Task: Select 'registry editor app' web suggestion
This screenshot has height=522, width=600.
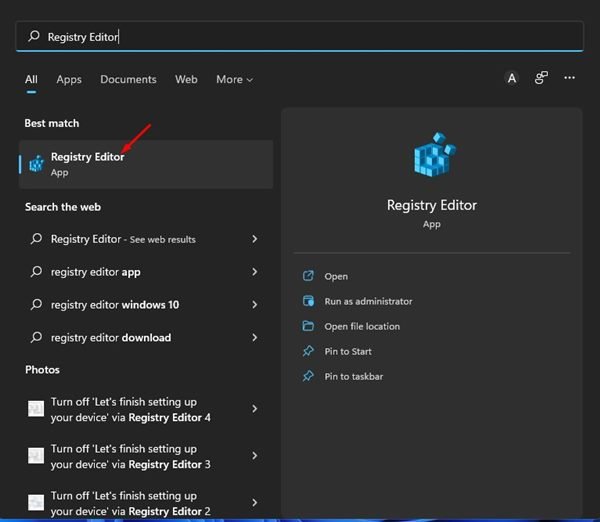Action: click(146, 272)
